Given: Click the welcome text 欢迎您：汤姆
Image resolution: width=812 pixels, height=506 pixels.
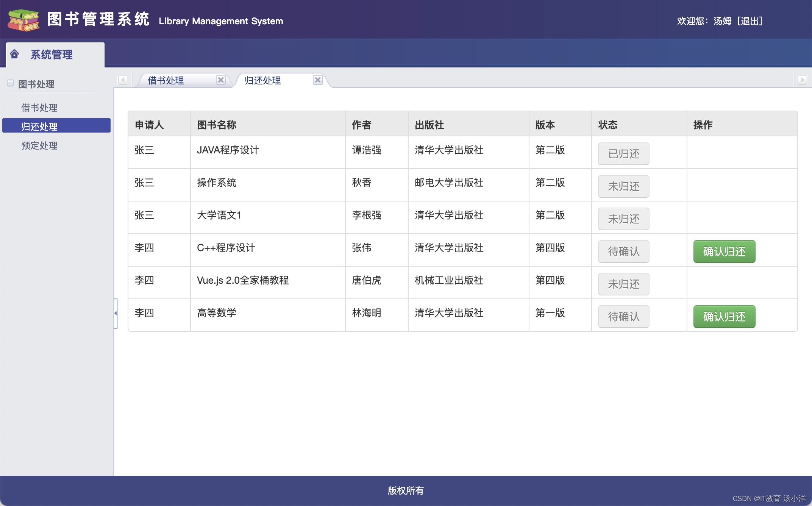Looking at the screenshot, I should click(x=704, y=21).
